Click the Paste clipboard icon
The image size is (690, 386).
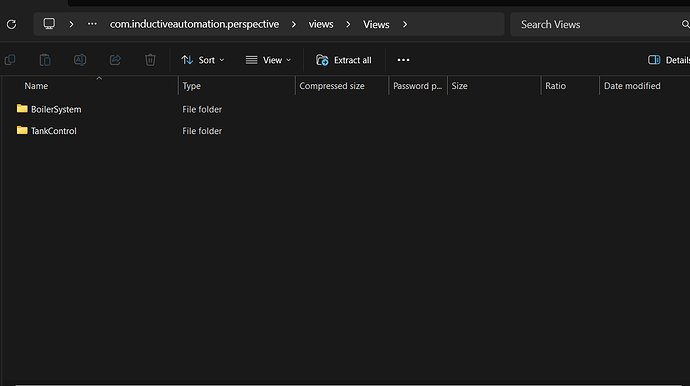45,60
